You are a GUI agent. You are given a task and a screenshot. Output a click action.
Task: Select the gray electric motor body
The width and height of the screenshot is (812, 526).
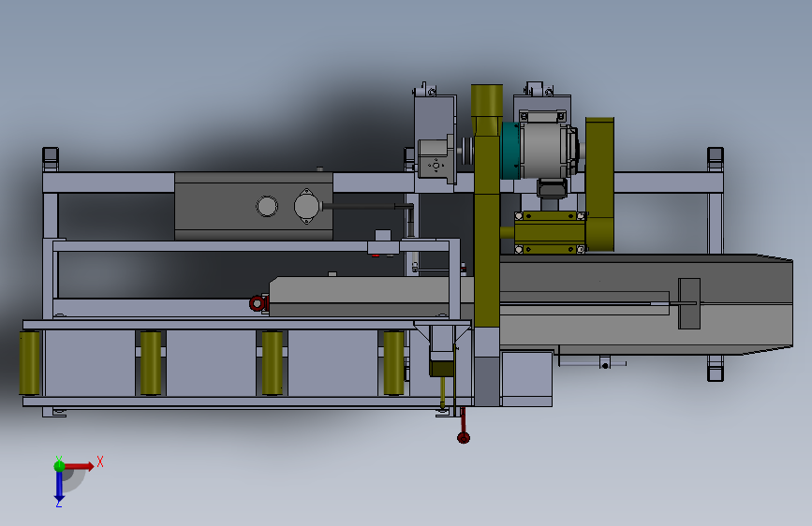[x=547, y=150]
